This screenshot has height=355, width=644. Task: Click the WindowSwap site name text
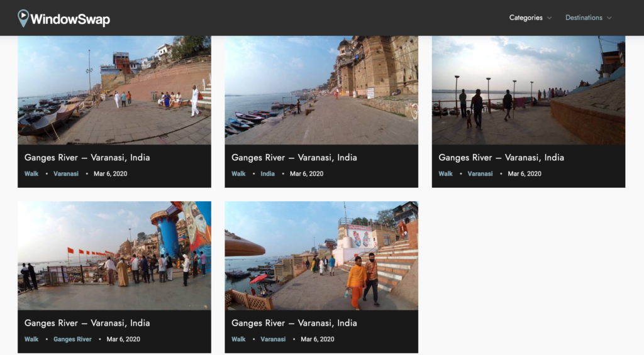(70, 19)
